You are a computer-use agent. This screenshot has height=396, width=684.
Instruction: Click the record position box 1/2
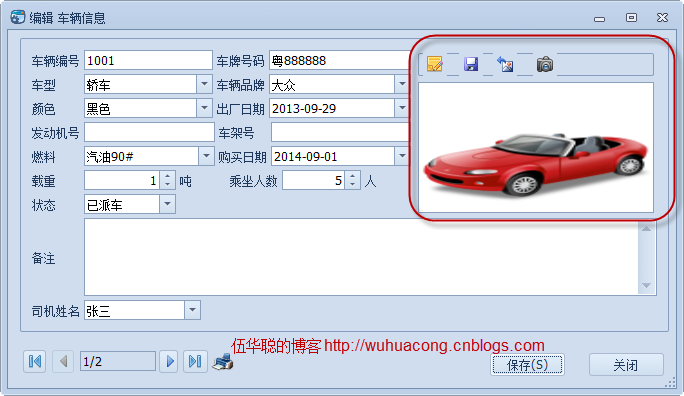[x=118, y=362]
